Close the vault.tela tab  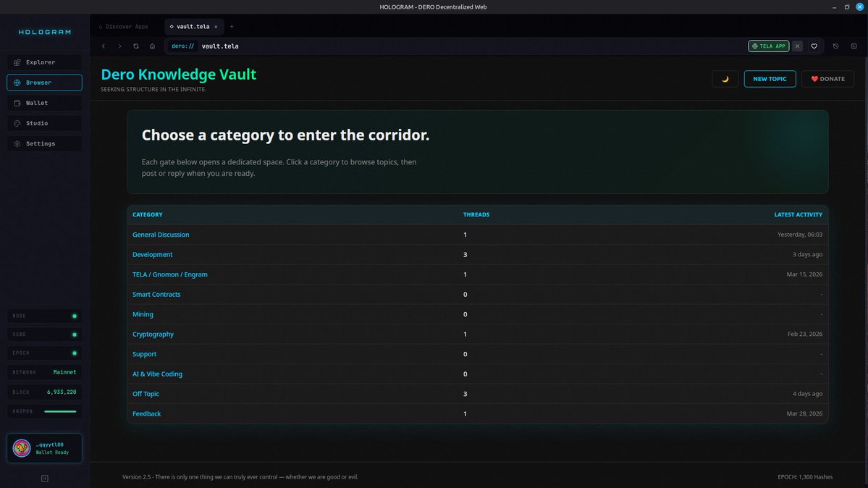point(214,25)
